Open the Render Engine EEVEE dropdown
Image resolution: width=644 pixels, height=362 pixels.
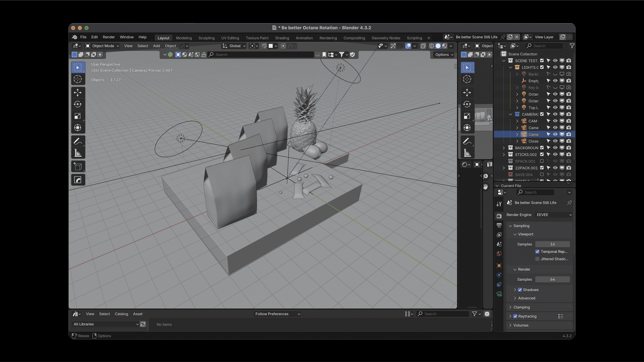coord(553,215)
